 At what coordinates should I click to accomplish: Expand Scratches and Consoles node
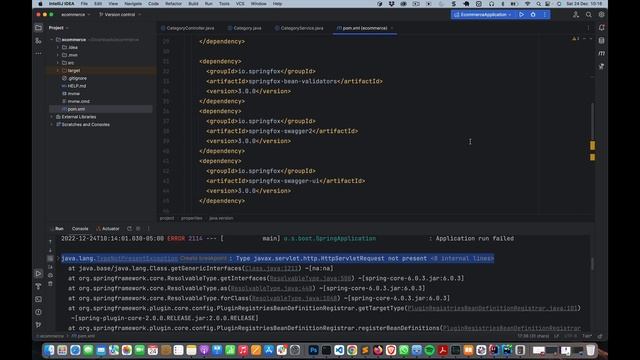(x=52, y=124)
